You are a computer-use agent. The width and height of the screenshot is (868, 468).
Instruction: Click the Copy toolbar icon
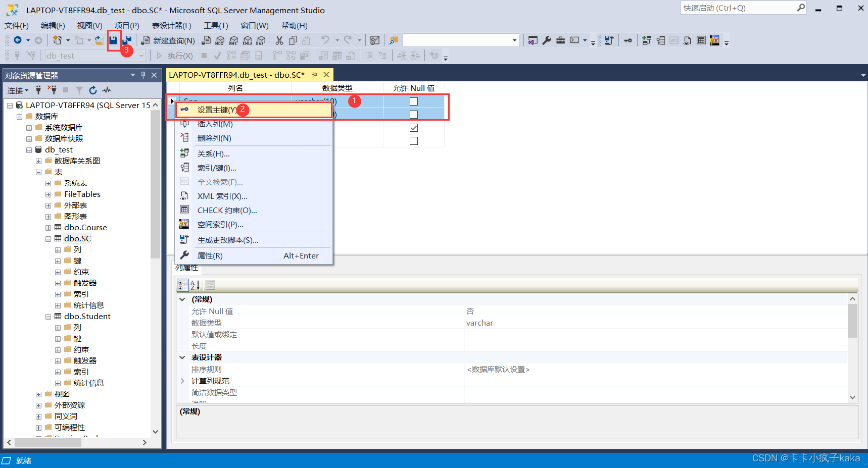click(293, 40)
